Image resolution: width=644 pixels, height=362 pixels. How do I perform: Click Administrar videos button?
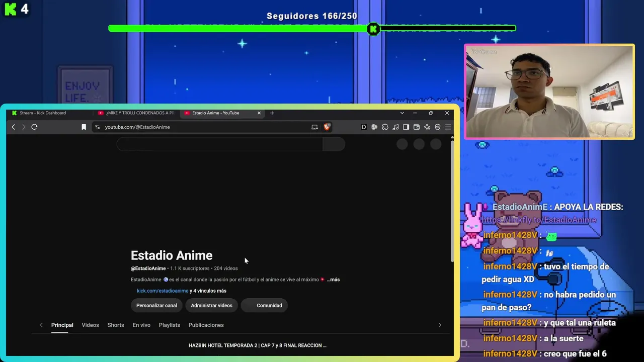pyautogui.click(x=211, y=305)
